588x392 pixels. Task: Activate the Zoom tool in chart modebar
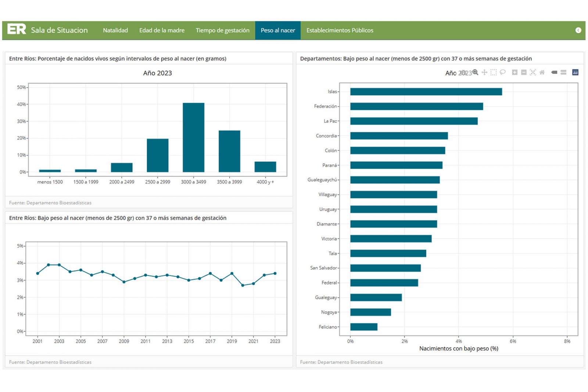point(475,72)
